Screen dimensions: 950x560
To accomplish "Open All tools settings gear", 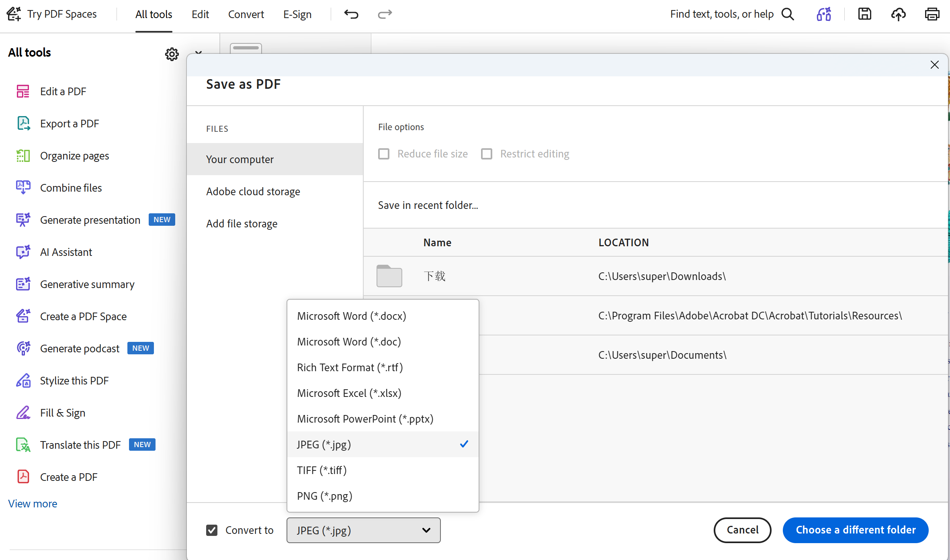I will 172,54.
